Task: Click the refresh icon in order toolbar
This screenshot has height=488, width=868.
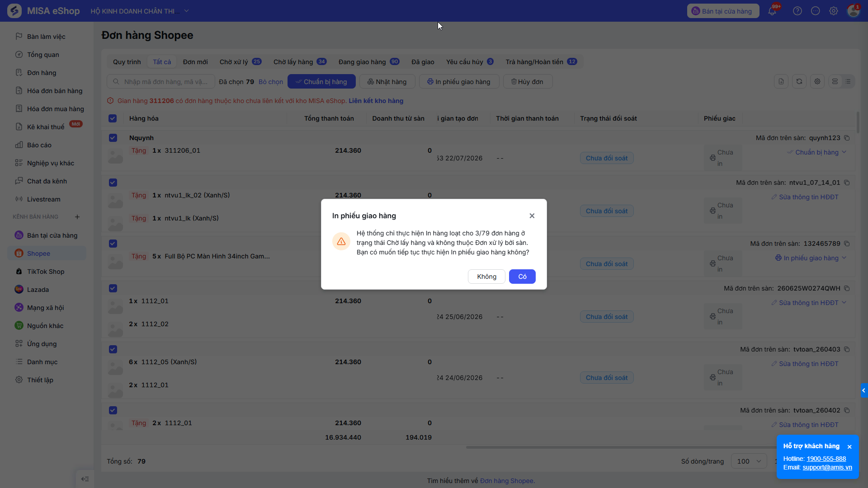Action: point(799,81)
